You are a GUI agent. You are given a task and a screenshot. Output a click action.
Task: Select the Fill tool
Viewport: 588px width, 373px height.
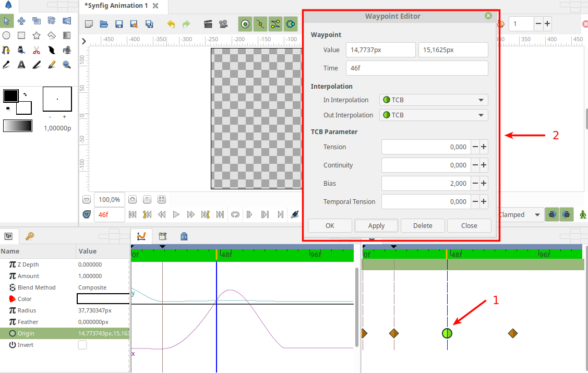pos(21,50)
